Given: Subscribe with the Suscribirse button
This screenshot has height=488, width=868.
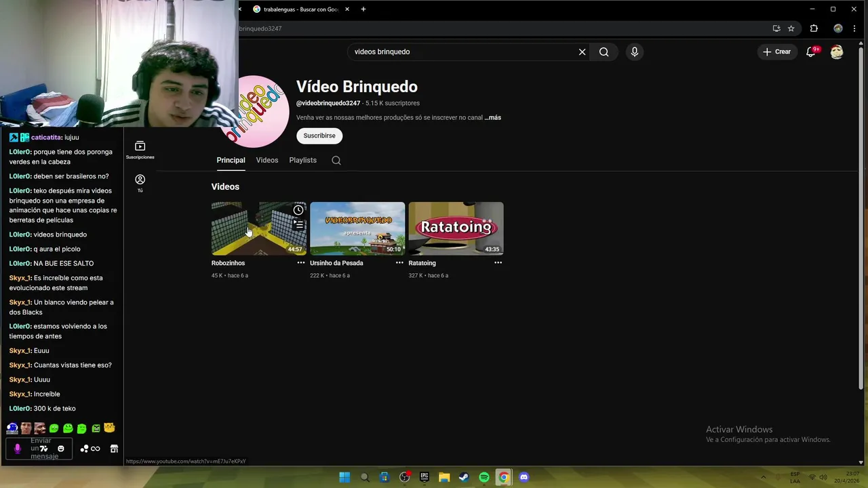Looking at the screenshot, I should [x=319, y=136].
